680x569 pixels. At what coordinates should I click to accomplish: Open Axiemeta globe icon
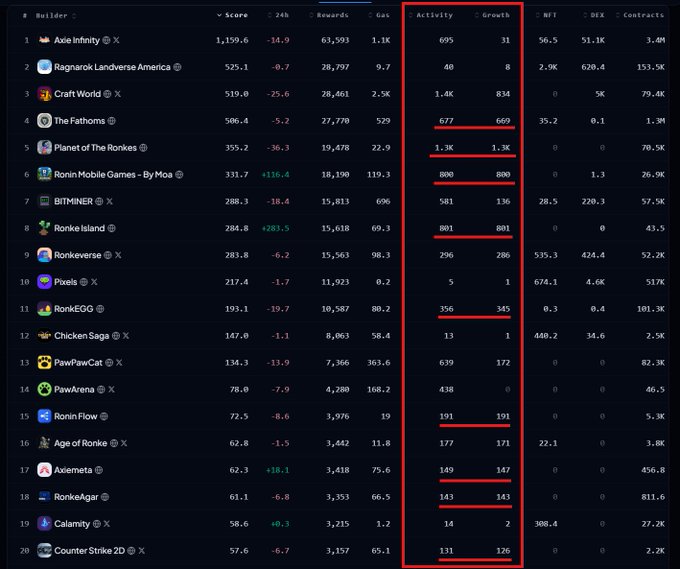99,471
